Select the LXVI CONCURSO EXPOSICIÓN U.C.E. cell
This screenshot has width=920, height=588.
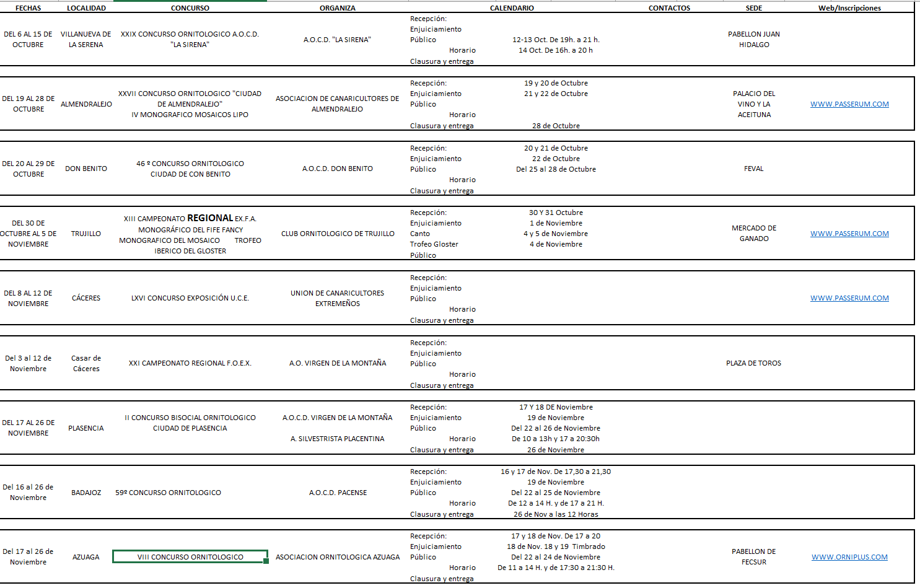point(190,298)
